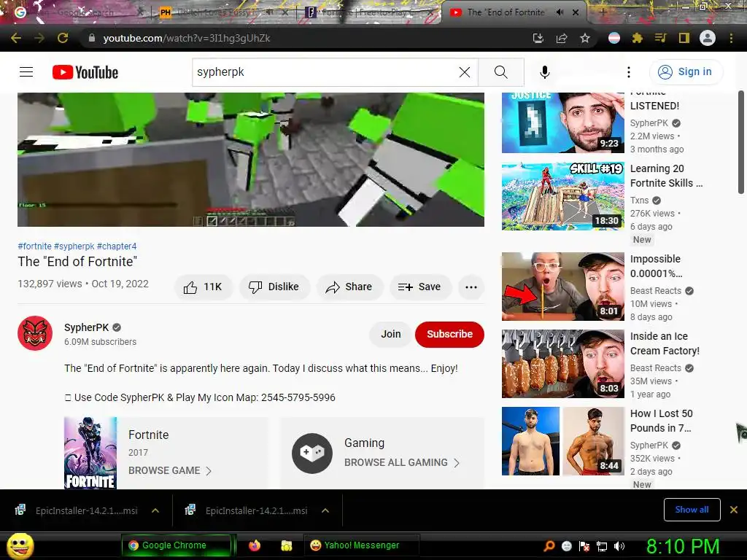
Task: Clear the search text with the X
Action: click(465, 72)
